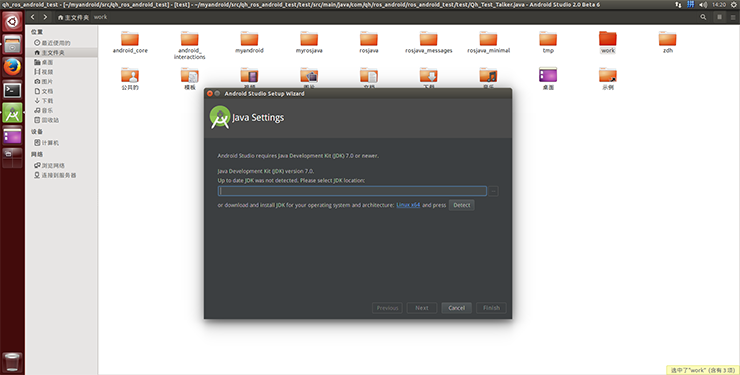The height and width of the screenshot is (375, 740).
Task: Go forward in the file manager
Action: (45, 17)
